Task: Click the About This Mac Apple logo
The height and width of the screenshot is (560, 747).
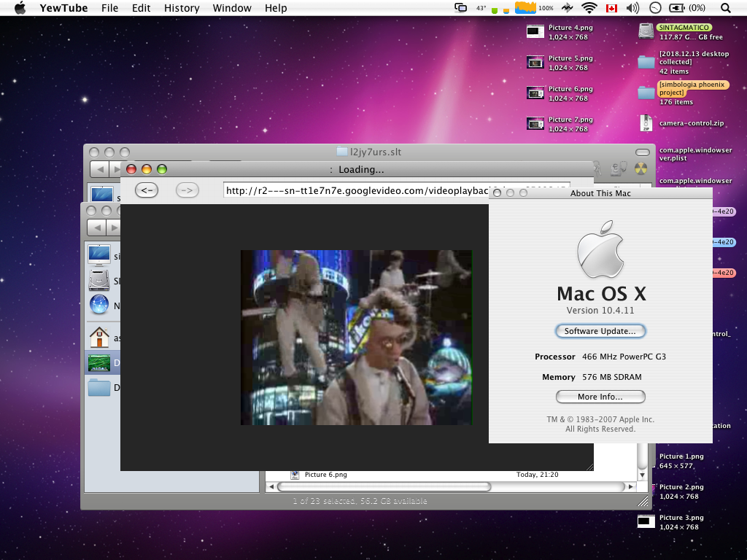Action: coord(600,249)
